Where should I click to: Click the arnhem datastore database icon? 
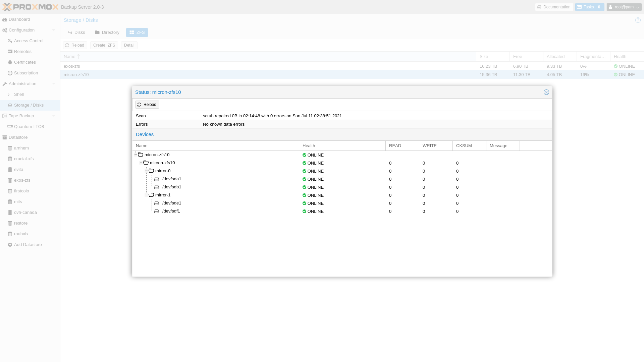(x=10, y=148)
